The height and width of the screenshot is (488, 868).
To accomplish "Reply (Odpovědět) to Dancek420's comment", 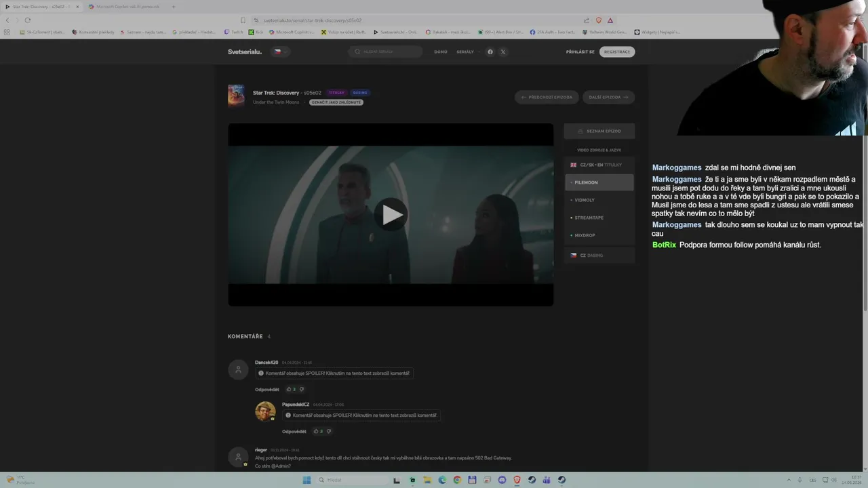I will tap(267, 390).
